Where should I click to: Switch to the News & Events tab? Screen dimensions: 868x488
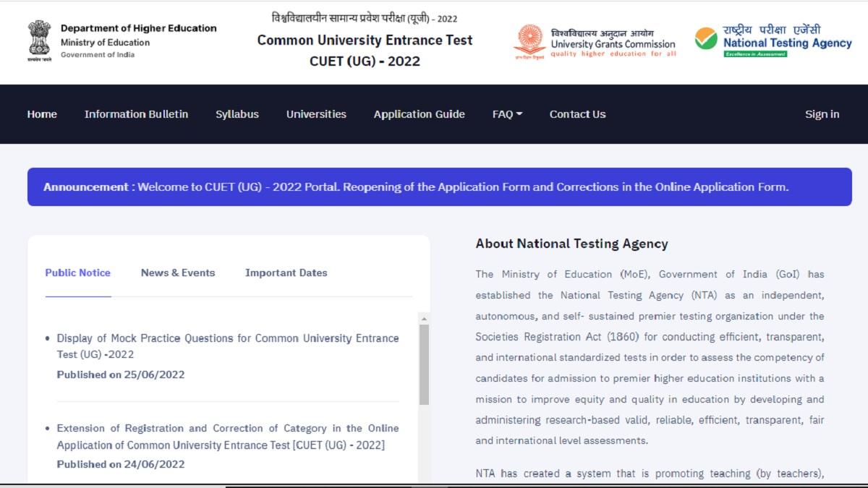tap(177, 273)
